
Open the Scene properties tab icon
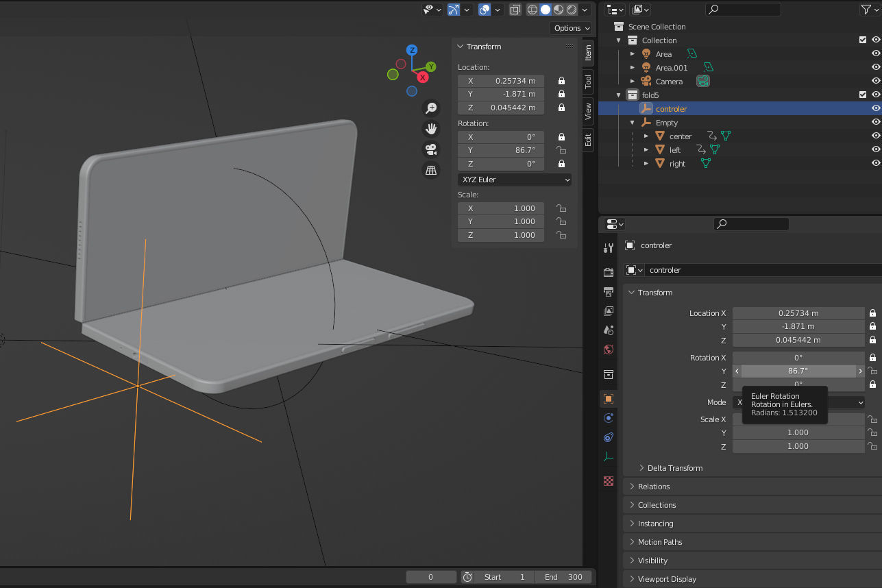point(608,330)
